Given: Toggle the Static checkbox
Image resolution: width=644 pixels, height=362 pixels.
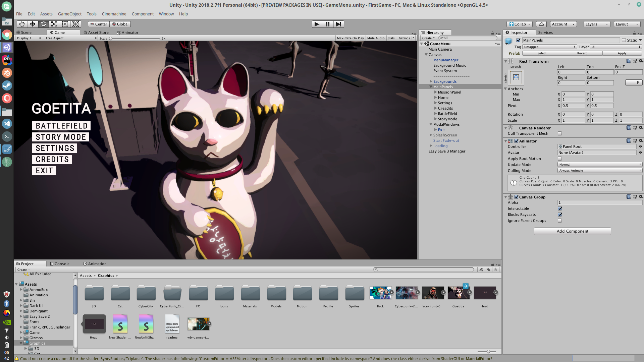Looking at the screenshot, I should click(624, 40).
